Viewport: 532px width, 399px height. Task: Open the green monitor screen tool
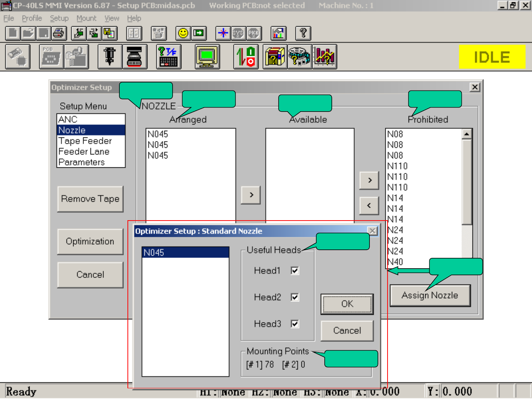(207, 57)
